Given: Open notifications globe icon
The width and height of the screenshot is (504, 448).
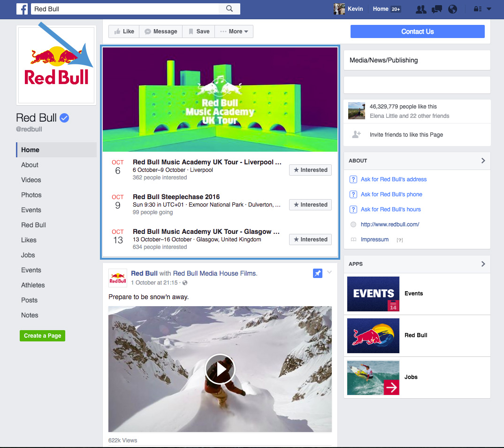Looking at the screenshot, I should (x=452, y=9).
